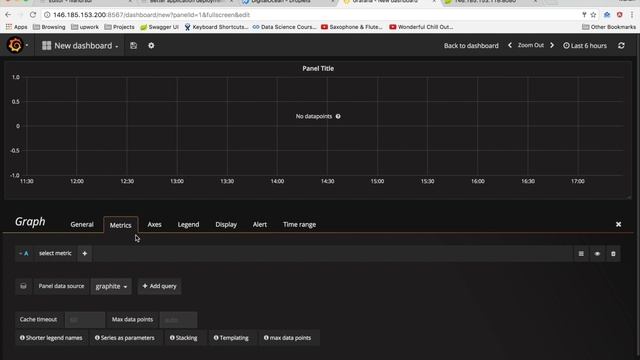Open the New dashboard dropdown

[x=80, y=46]
